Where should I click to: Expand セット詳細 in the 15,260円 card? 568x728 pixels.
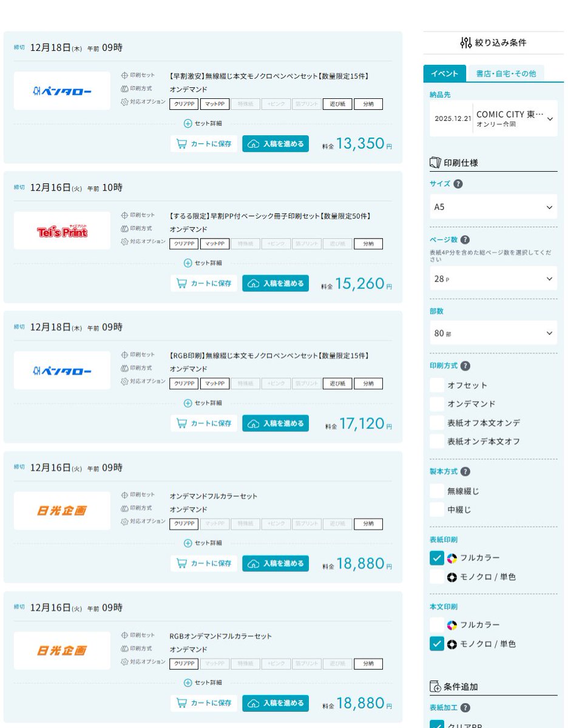(203, 263)
